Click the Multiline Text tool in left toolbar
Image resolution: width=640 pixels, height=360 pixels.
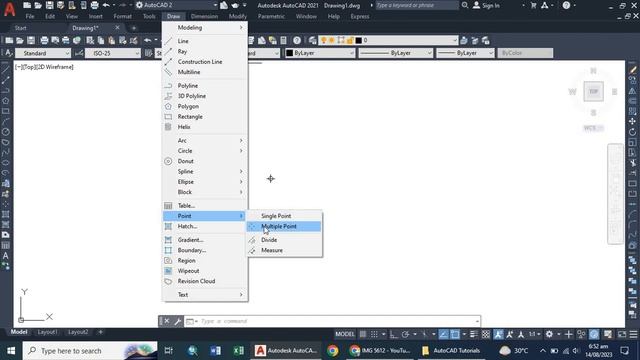click(6, 256)
